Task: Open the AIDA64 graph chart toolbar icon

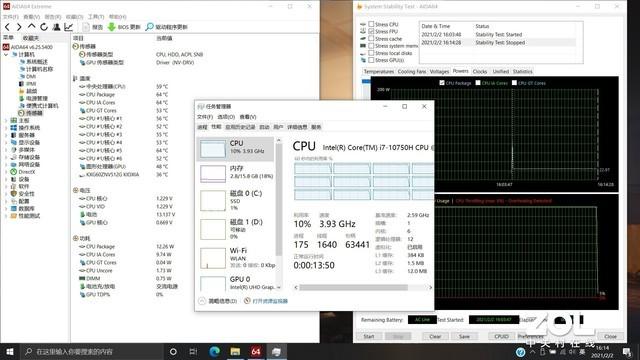Action: click(69, 27)
